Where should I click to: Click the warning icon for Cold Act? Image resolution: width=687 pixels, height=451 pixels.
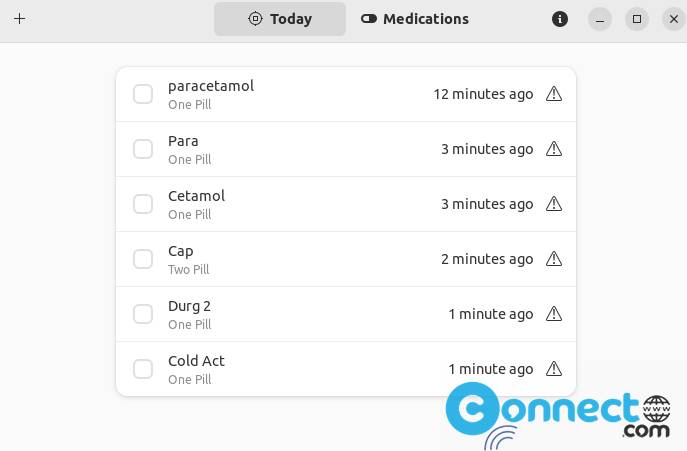click(x=554, y=369)
